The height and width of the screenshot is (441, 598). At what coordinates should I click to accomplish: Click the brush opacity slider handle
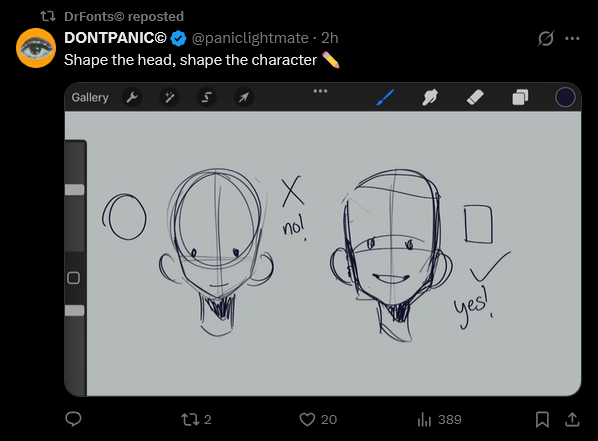tap(74, 310)
